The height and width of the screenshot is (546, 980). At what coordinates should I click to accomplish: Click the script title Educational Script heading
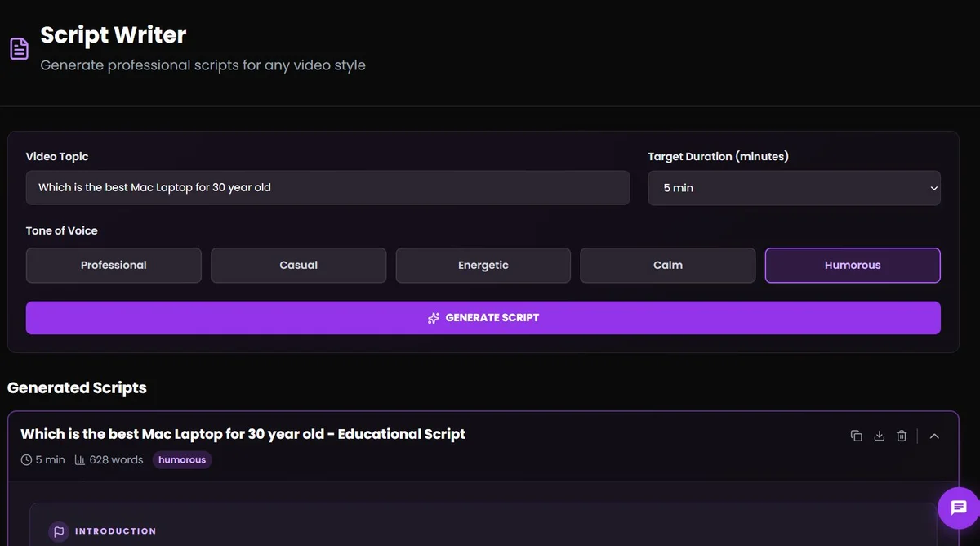(x=243, y=434)
